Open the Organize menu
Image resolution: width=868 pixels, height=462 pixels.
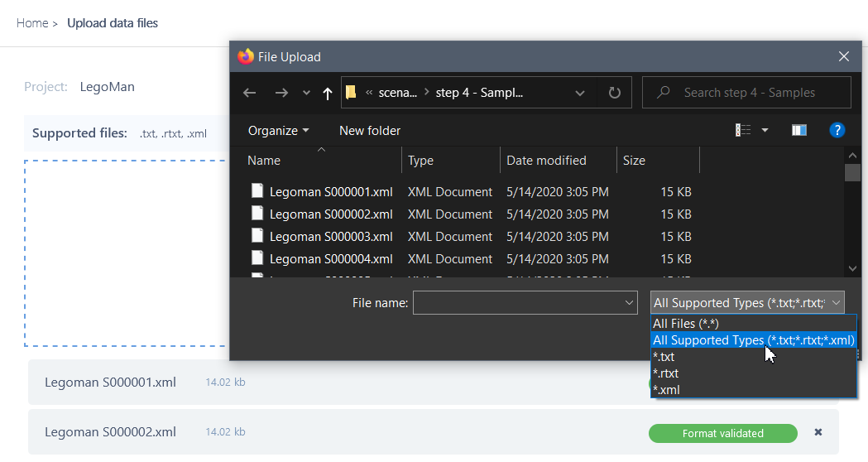[x=278, y=130]
